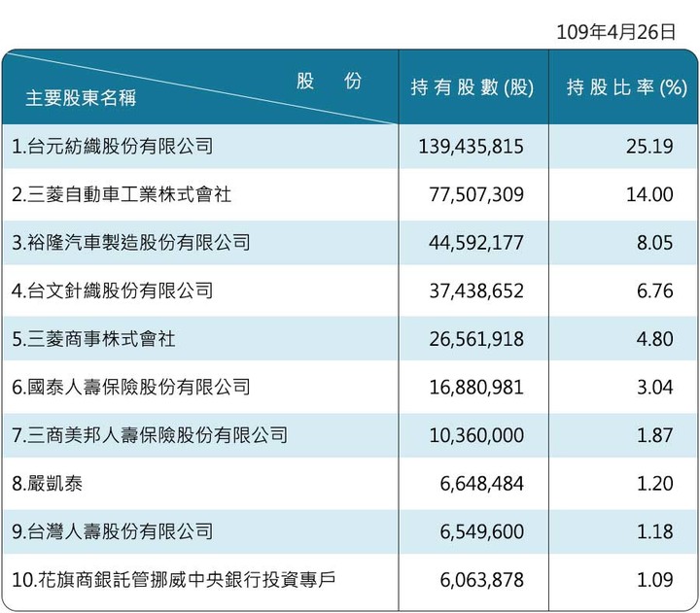Viewport: 700px width, 613px height.
Task: Select the 持有股數(股) column header
Action: point(472,87)
